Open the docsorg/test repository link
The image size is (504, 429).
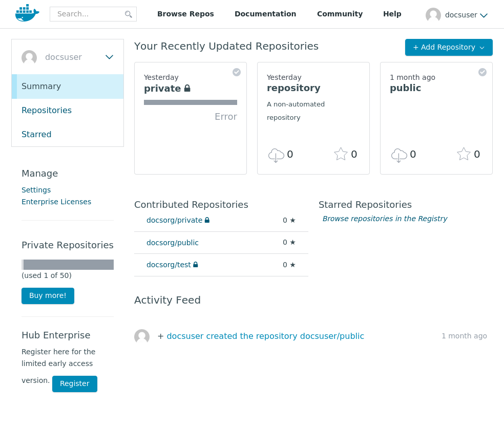tap(169, 265)
